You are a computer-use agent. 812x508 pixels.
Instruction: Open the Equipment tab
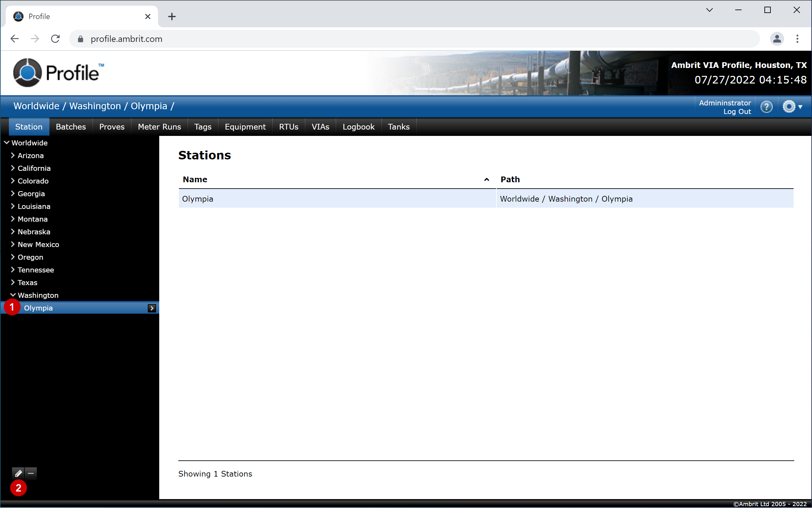click(x=245, y=127)
